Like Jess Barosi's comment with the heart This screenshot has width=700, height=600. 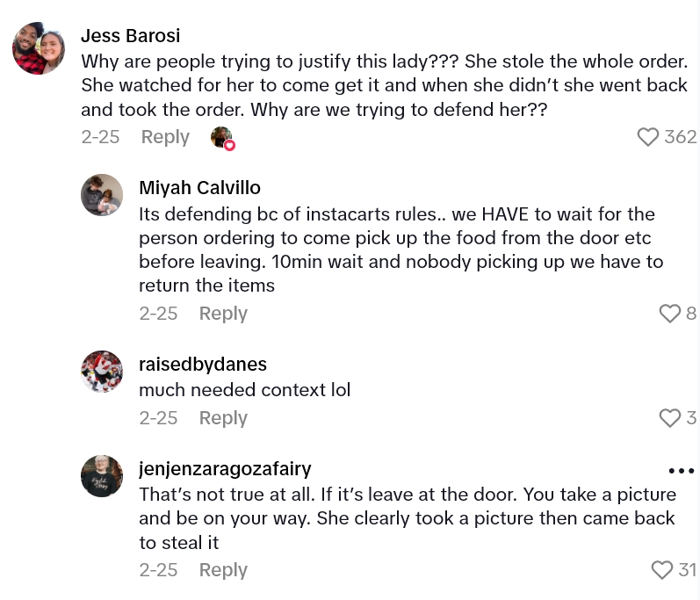[x=647, y=137]
